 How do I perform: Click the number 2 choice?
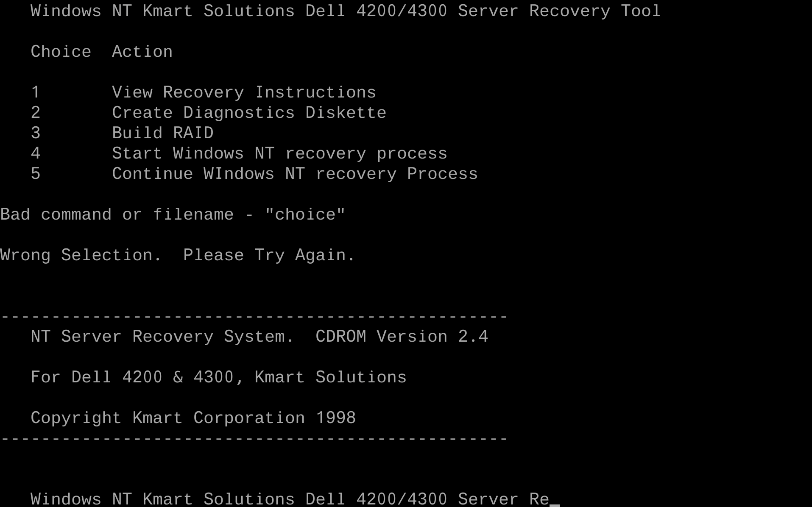[36, 113]
